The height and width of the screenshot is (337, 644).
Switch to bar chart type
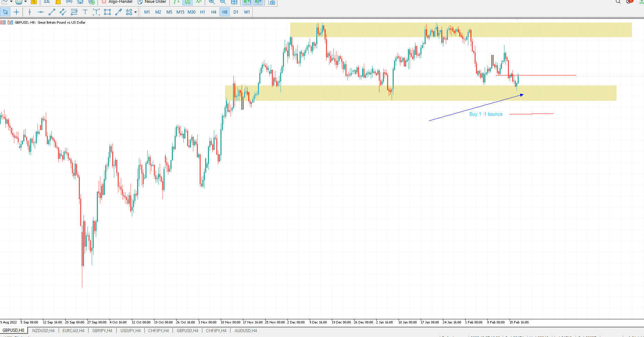(x=176, y=2)
